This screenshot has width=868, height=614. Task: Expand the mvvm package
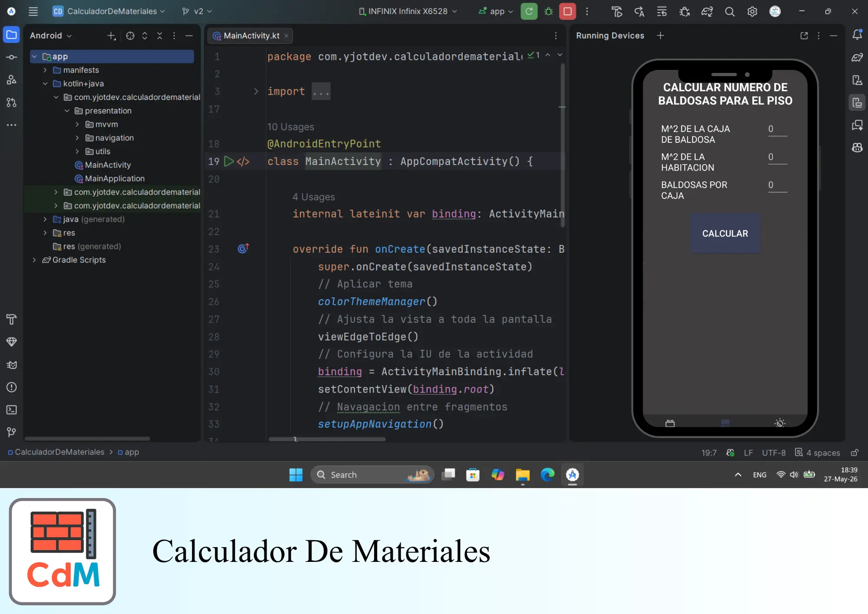pyautogui.click(x=78, y=124)
